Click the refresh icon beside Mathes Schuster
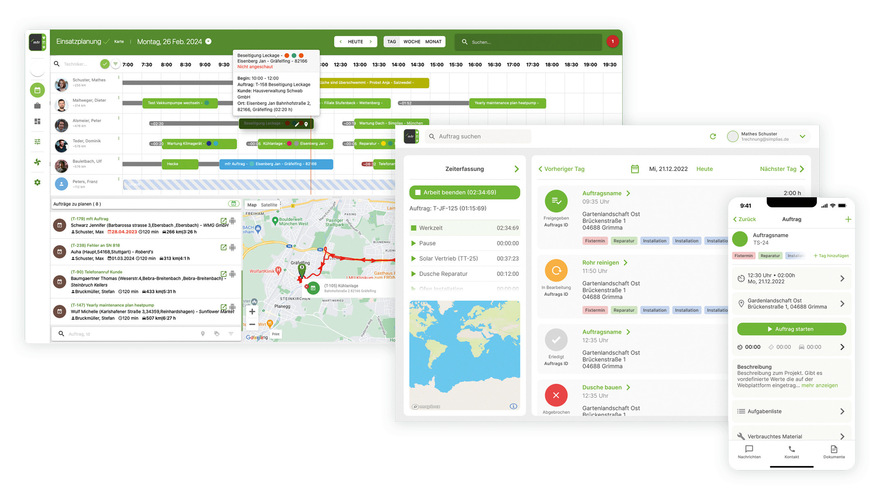The width and height of the screenshot is (872, 494). [713, 136]
